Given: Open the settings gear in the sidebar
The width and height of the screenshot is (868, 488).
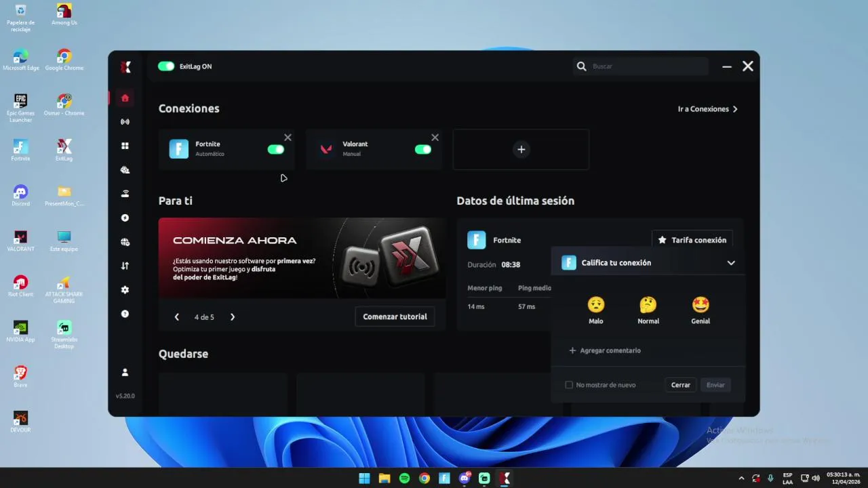Looking at the screenshot, I should pyautogui.click(x=125, y=290).
